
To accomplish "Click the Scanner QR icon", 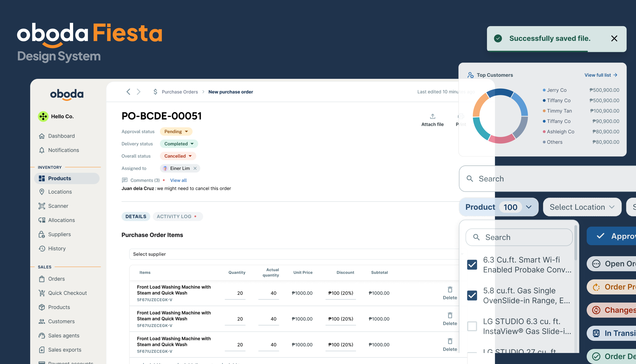I will click(42, 206).
